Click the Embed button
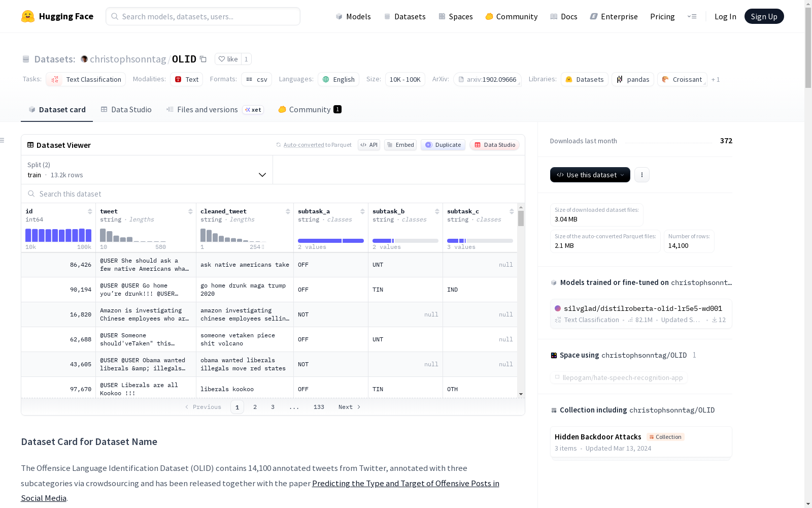 point(400,145)
